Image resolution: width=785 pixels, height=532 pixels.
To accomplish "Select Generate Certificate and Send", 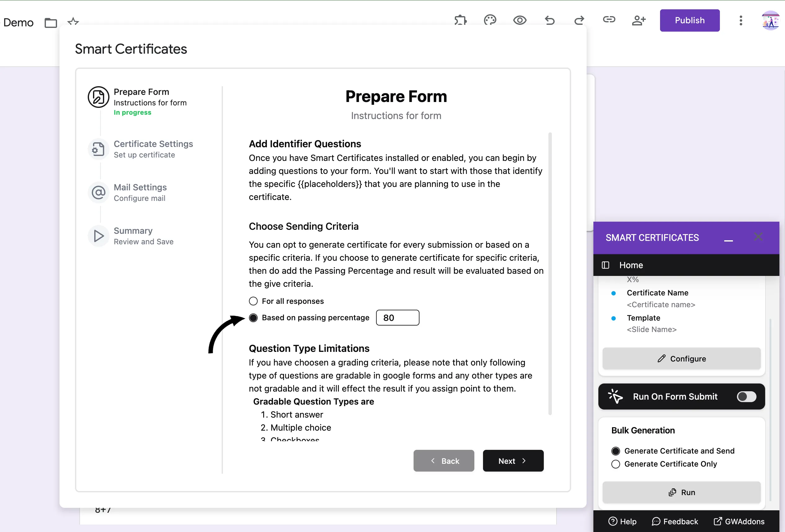I will click(x=616, y=451).
